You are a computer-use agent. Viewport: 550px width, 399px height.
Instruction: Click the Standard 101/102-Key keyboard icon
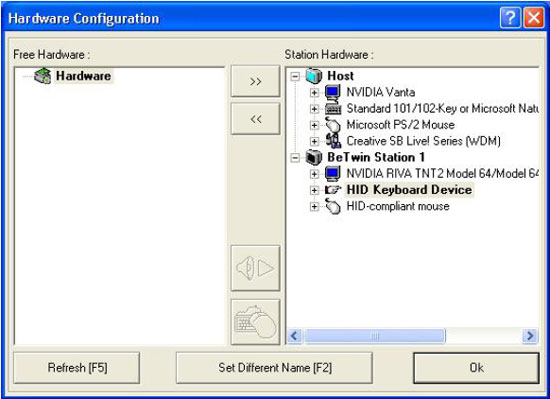click(x=333, y=109)
